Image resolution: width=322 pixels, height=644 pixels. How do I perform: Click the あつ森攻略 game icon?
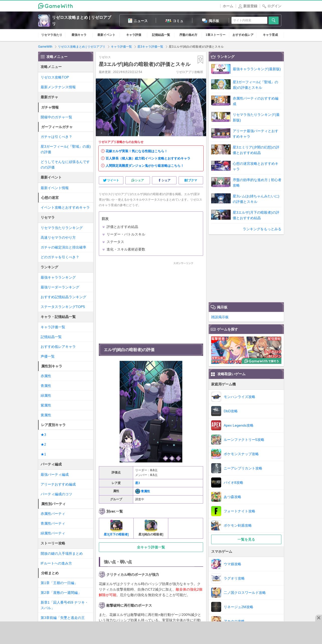pyautogui.click(x=216, y=497)
